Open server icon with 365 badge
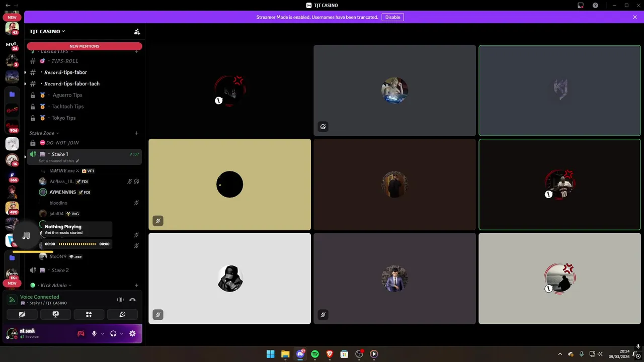 point(12,176)
